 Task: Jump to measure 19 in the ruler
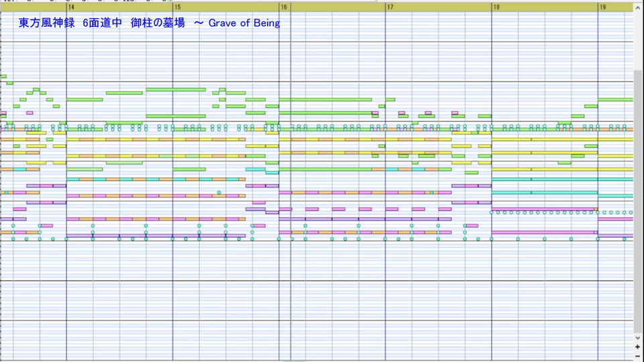[x=602, y=7]
